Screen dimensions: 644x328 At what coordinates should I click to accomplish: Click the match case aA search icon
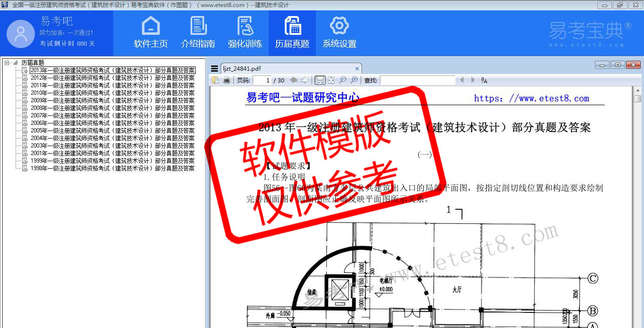pos(484,80)
